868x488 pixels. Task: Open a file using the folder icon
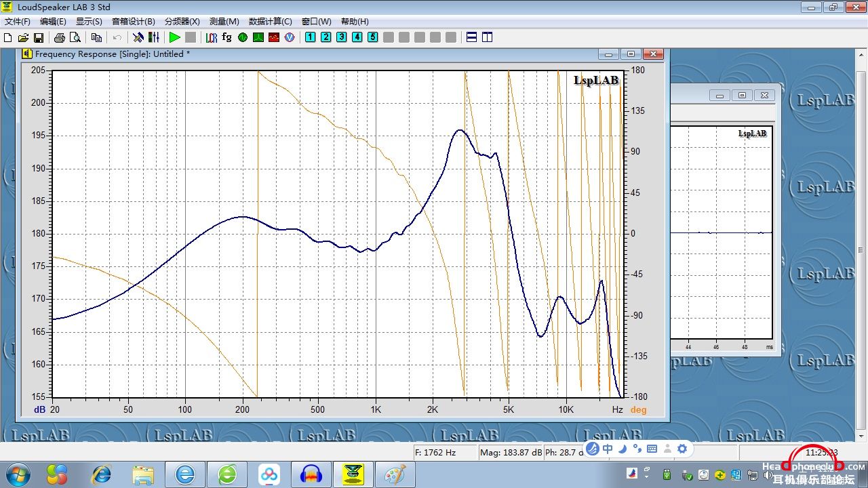tap(23, 37)
